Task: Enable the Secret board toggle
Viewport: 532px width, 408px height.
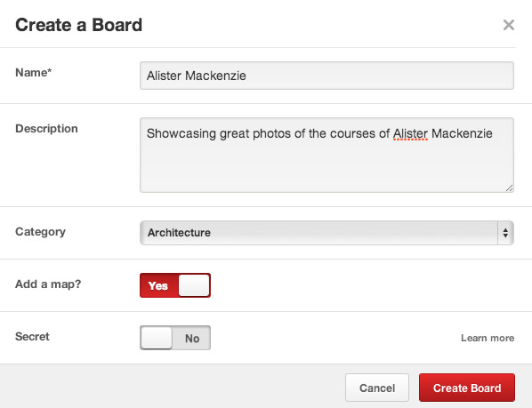Action: click(x=175, y=338)
